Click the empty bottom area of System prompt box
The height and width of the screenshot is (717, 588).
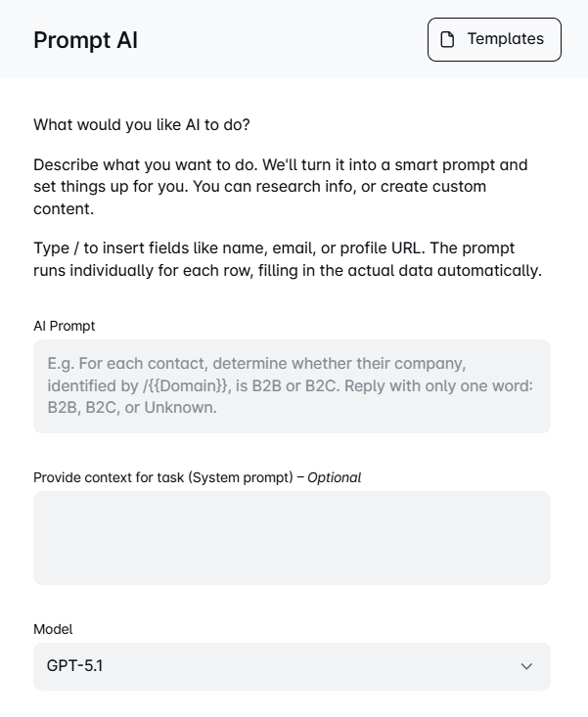tap(292, 567)
